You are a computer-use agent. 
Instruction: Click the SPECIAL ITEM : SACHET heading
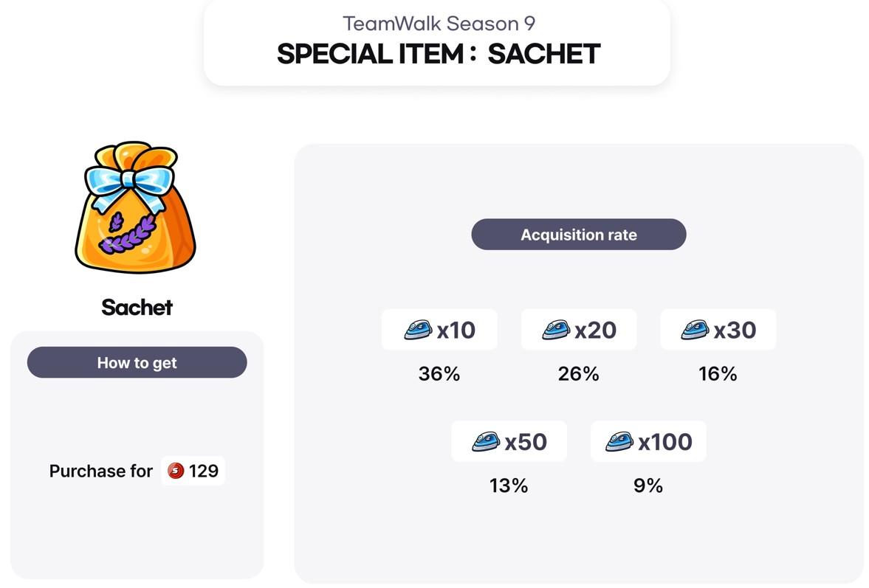(438, 55)
